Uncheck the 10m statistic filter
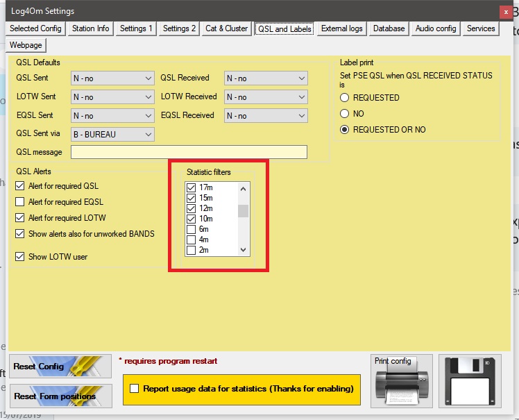The width and height of the screenshot is (519, 420). coord(191,219)
